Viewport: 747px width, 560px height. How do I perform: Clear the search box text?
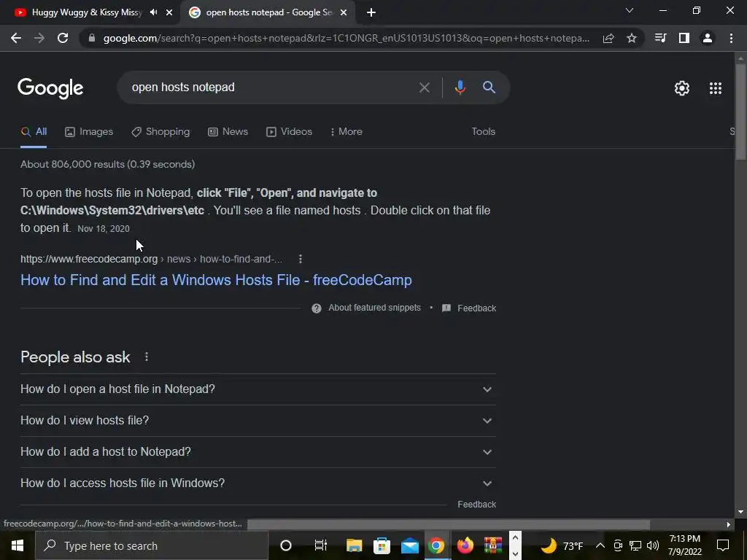coord(424,87)
